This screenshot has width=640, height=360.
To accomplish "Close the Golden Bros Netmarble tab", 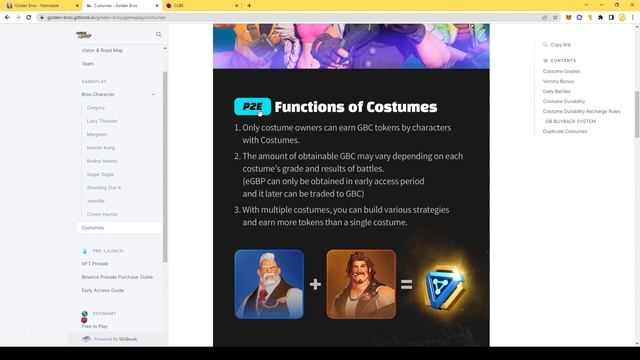I will coord(77,6).
